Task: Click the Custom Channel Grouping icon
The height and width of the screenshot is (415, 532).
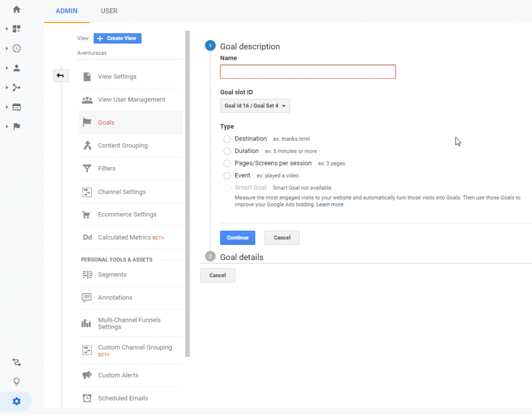Action: pos(87,350)
